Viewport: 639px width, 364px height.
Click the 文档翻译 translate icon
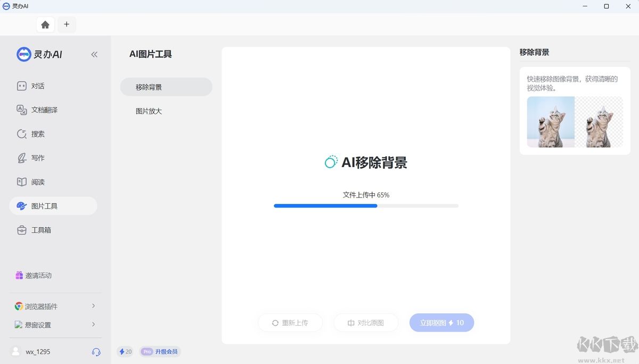point(22,110)
